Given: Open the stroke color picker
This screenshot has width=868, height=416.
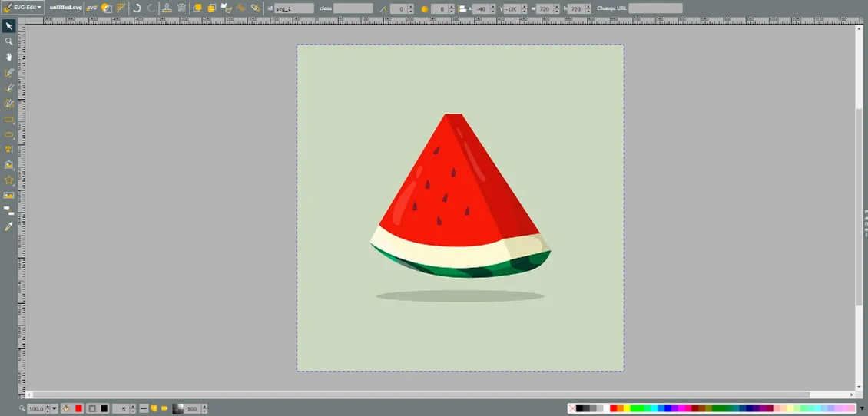Looking at the screenshot, I should tap(104, 409).
